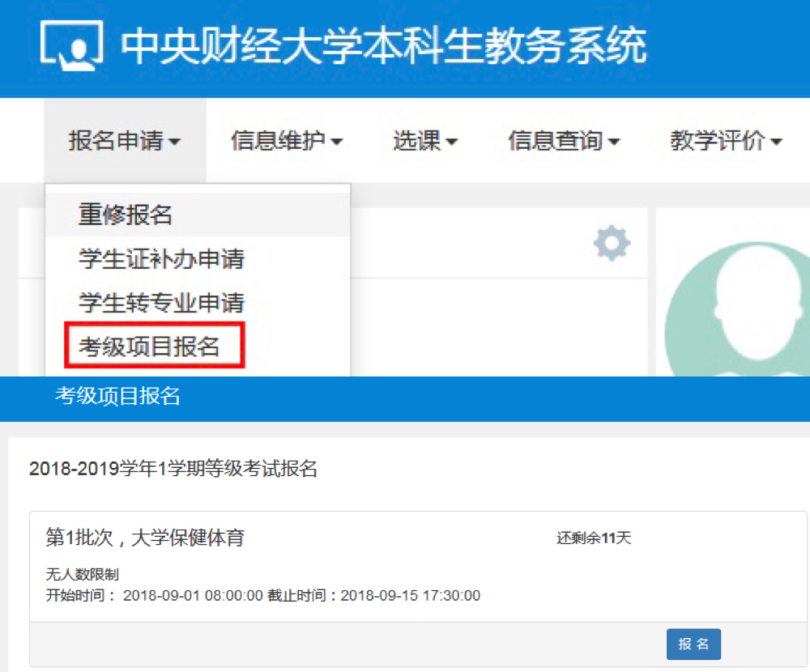This screenshot has width=810, height=672.
Task: Expand the 信息查询 dropdown
Action: coord(564,141)
